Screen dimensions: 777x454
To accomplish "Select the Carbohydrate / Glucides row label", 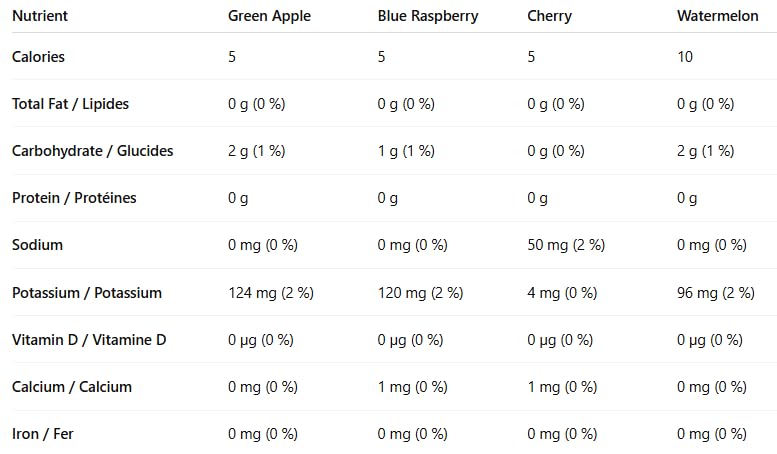I will 92,151.
